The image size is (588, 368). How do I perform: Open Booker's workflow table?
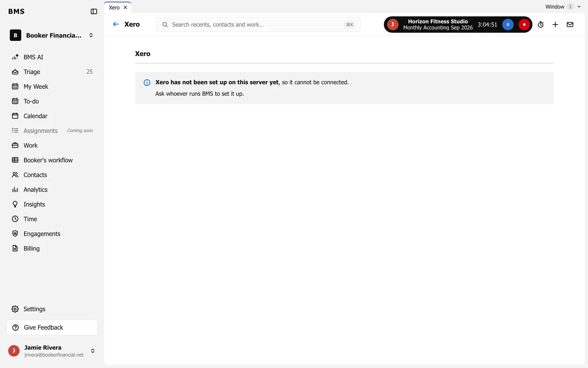[52, 160]
